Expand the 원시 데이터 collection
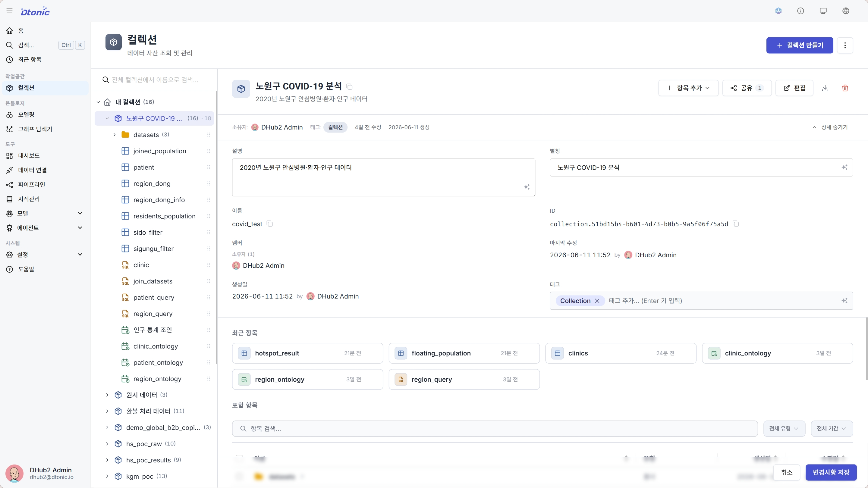Screen dimensions: 868x488 click(107, 395)
